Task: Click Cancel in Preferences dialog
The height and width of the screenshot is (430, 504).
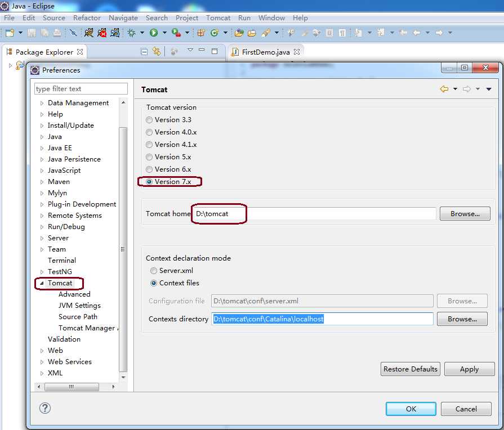Action: click(x=466, y=409)
